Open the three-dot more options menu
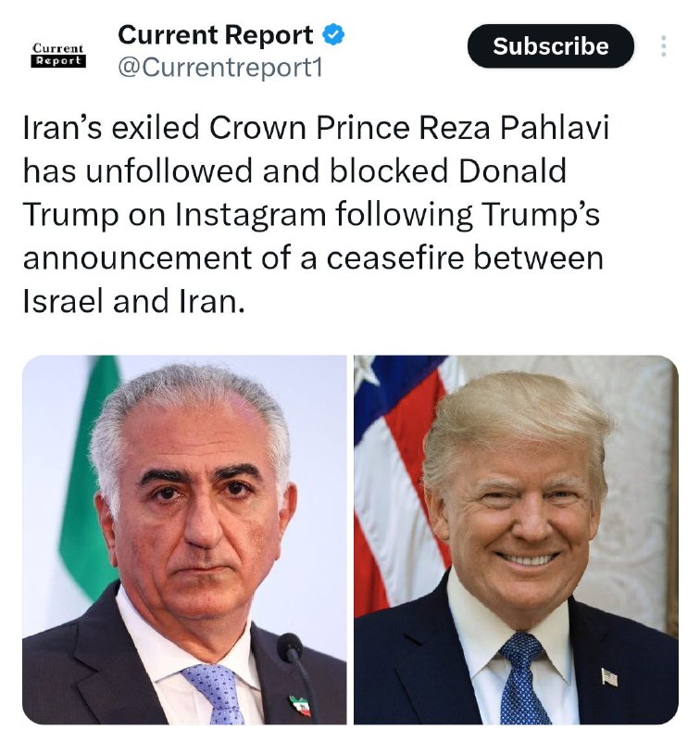The width and height of the screenshot is (700, 741). tap(664, 46)
